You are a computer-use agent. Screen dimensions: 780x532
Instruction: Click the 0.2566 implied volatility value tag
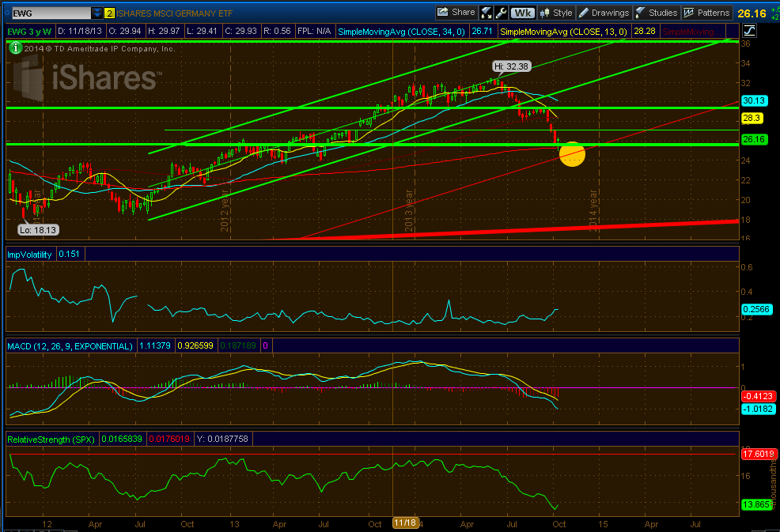(x=755, y=309)
